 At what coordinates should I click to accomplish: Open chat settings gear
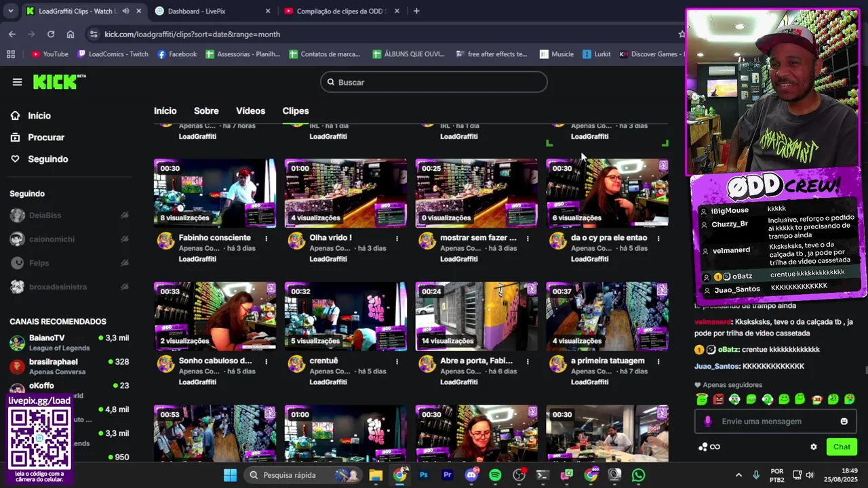pos(814,447)
